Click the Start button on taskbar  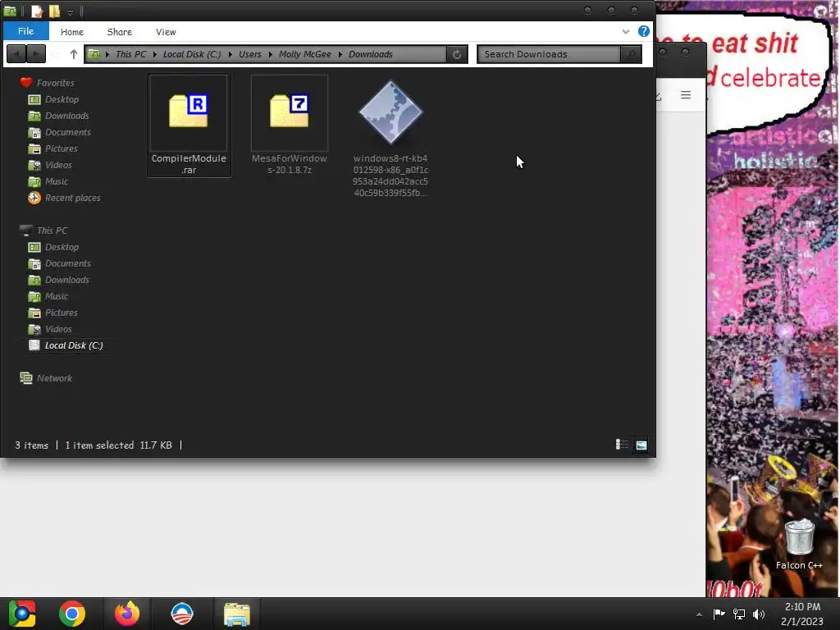tap(21, 614)
